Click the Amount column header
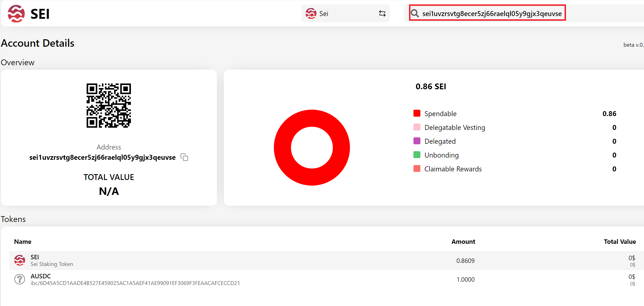Image resolution: width=644 pixels, height=306 pixels. 463,242
